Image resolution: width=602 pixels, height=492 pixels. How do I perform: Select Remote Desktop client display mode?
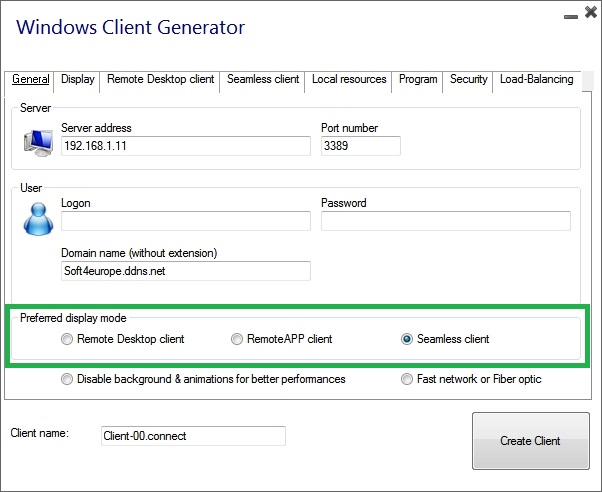tap(67, 339)
